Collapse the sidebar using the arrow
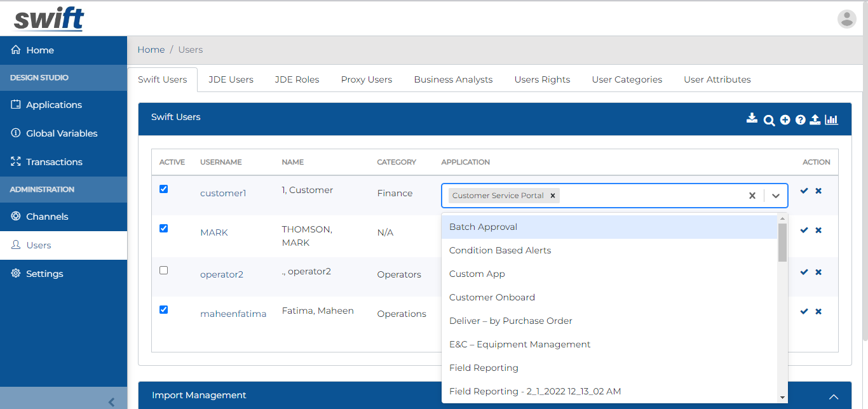The height and width of the screenshot is (409, 868). 112,401
